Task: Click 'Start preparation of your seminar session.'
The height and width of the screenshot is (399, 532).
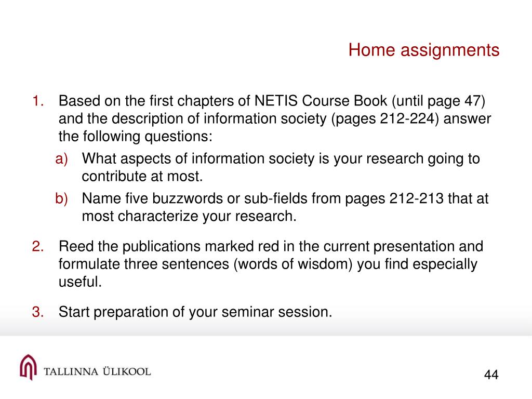Action: click(195, 312)
